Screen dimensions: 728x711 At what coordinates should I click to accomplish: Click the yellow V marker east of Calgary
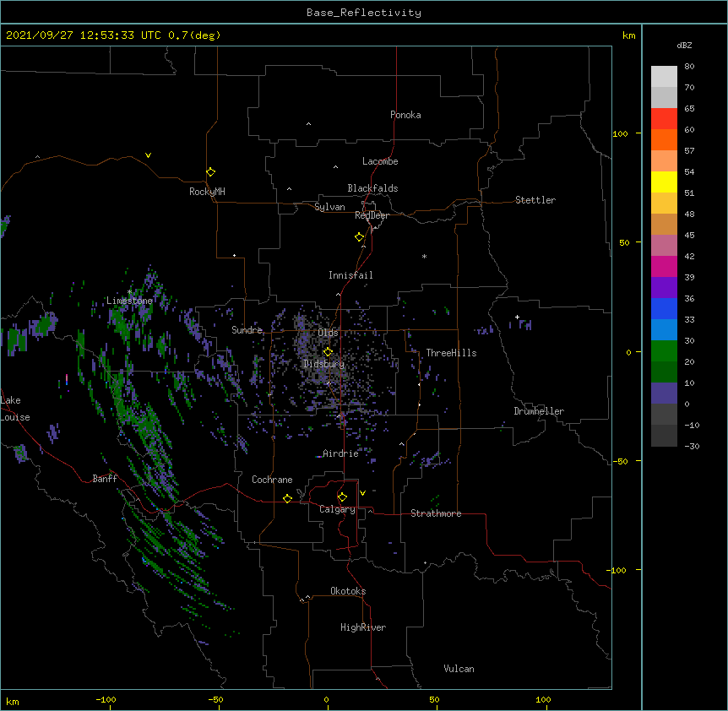362,493
